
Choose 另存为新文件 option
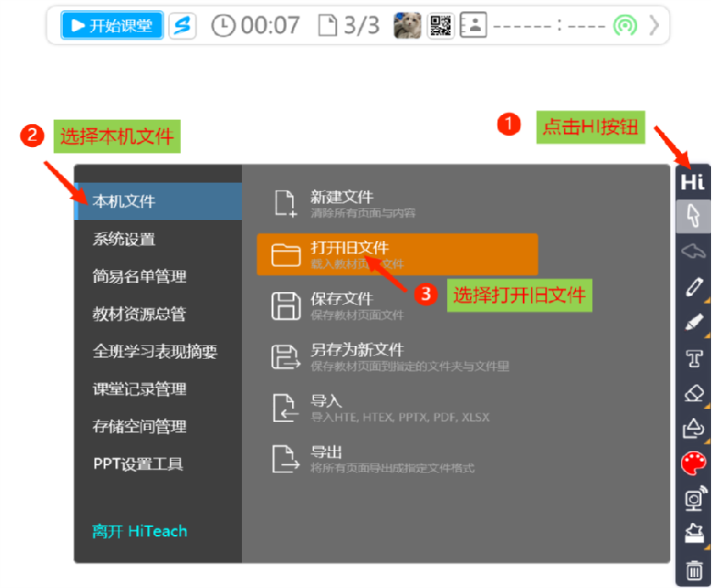pos(356,356)
